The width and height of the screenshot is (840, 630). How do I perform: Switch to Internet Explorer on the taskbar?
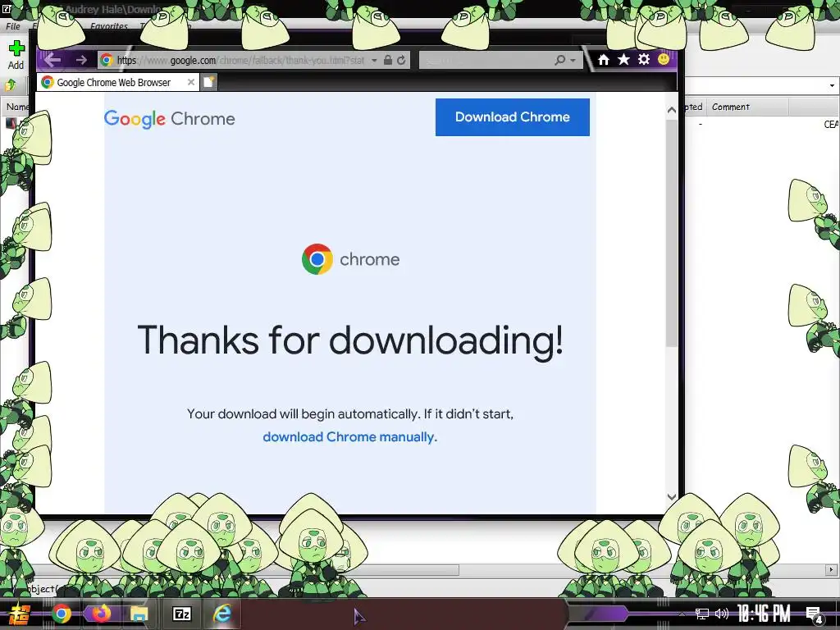pyautogui.click(x=221, y=614)
